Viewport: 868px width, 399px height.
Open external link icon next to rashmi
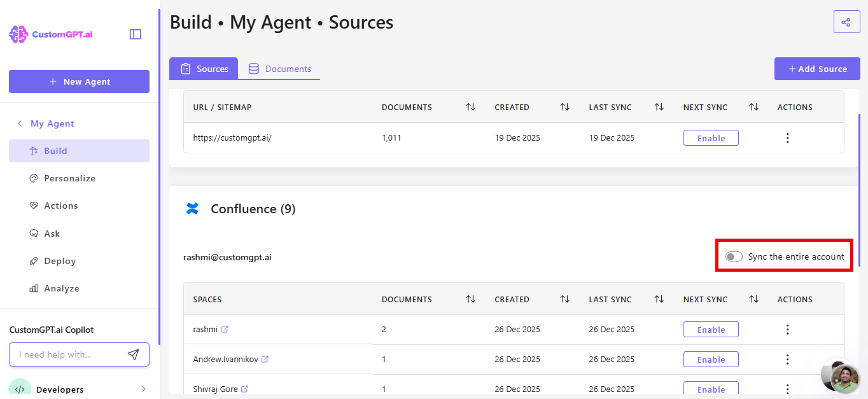(225, 330)
